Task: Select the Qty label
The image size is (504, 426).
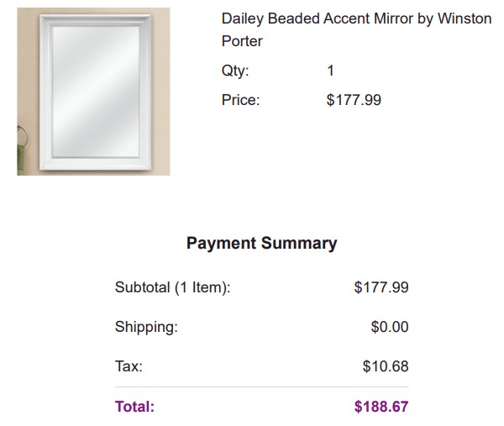Action: pyautogui.click(x=235, y=71)
